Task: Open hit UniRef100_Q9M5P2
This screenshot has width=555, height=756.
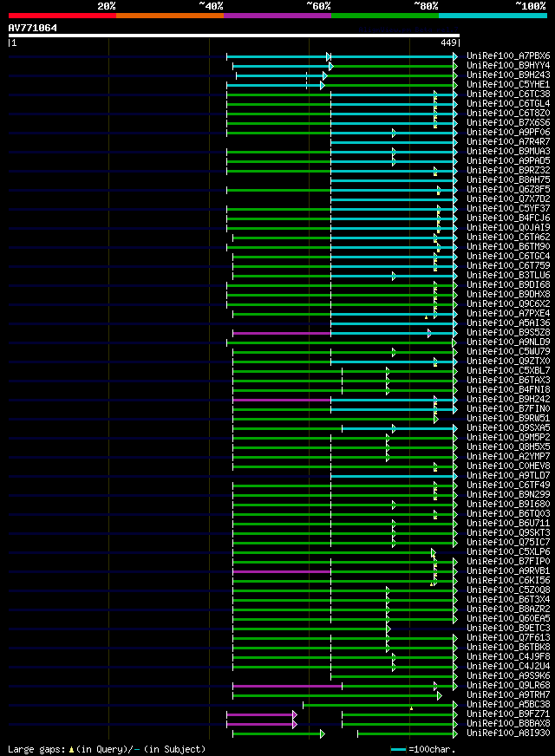Action: [x=508, y=439]
